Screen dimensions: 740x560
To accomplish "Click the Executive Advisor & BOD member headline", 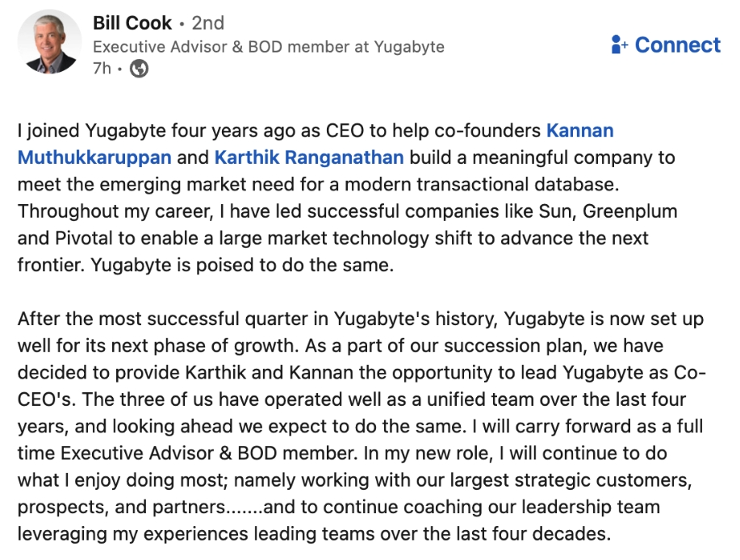I will (268, 47).
